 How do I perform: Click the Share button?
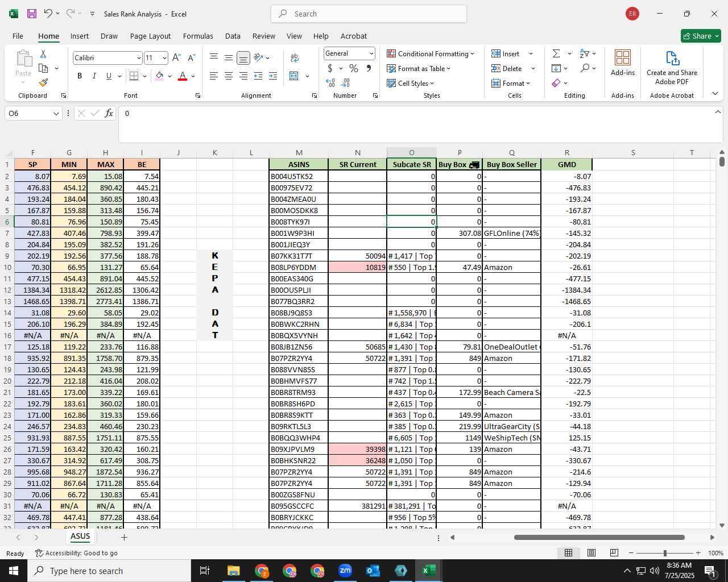701,36
